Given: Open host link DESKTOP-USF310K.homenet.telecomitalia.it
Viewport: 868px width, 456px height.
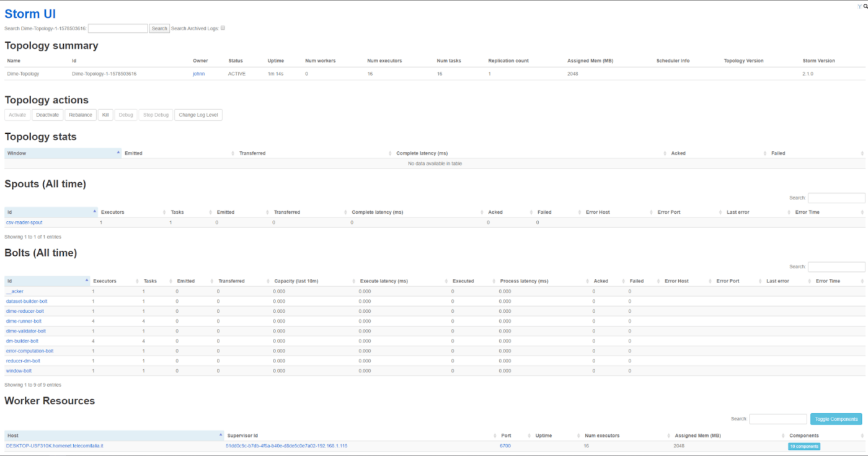Looking at the screenshot, I should [x=55, y=446].
